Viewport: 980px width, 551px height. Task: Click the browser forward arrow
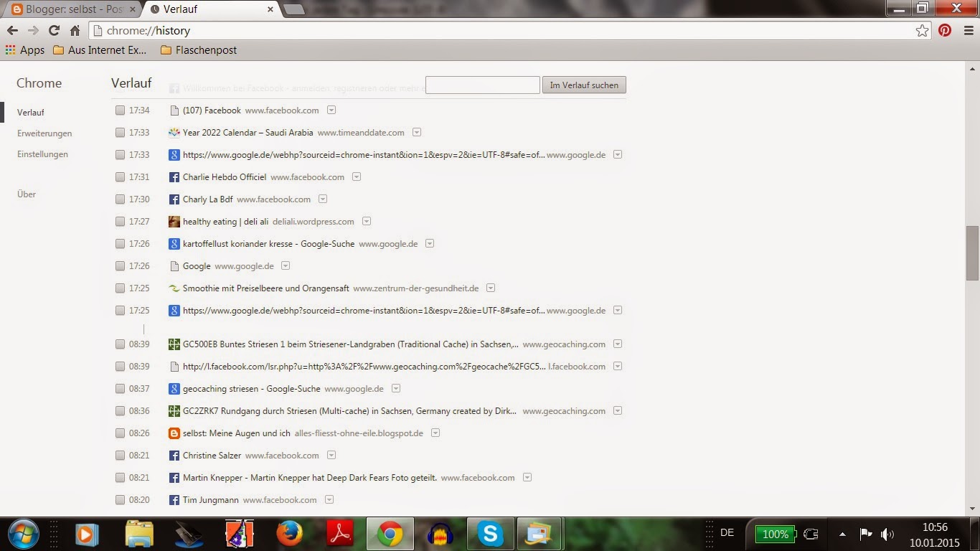[33, 31]
